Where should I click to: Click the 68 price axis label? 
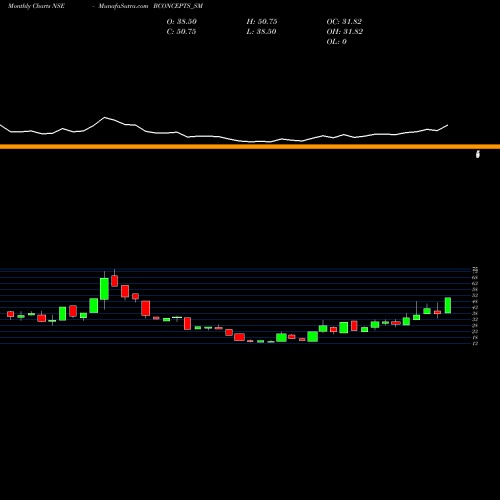coord(475,277)
